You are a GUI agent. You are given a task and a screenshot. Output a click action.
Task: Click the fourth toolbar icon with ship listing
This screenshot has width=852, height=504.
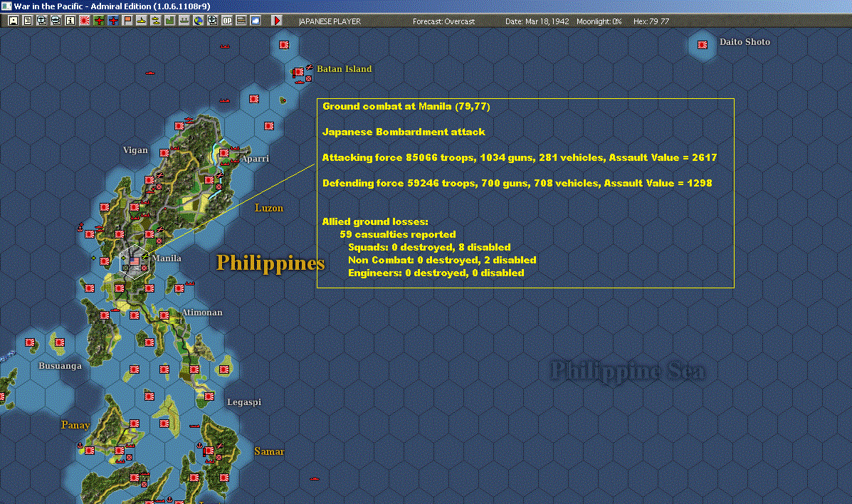click(56, 21)
